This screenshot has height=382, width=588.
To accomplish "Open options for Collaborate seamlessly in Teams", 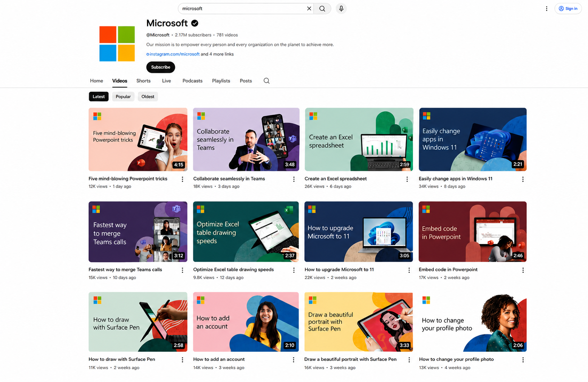I will point(294,179).
